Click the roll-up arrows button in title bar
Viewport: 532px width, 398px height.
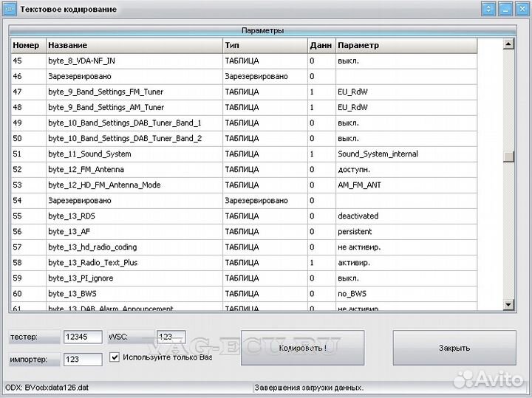488,9
